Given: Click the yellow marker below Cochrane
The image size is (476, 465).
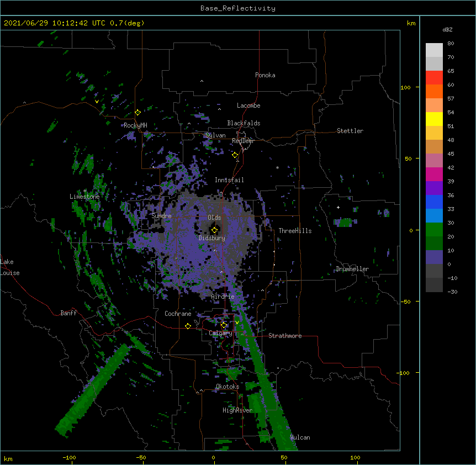Looking at the screenshot, I should coord(188,326).
